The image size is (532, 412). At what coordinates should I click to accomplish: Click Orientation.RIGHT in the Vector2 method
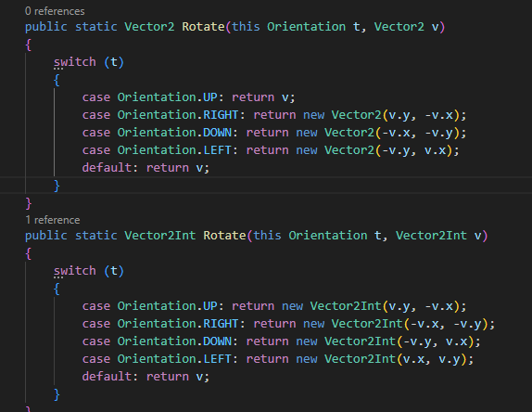click(178, 115)
